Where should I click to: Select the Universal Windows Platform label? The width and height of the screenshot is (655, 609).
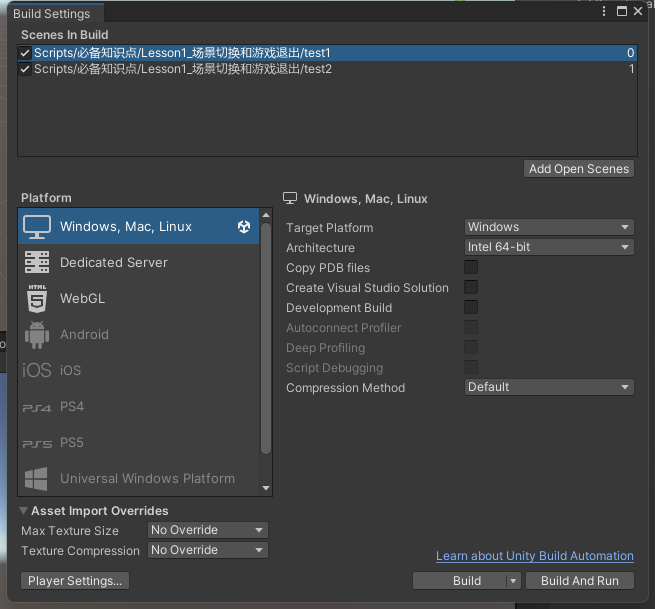coord(147,479)
